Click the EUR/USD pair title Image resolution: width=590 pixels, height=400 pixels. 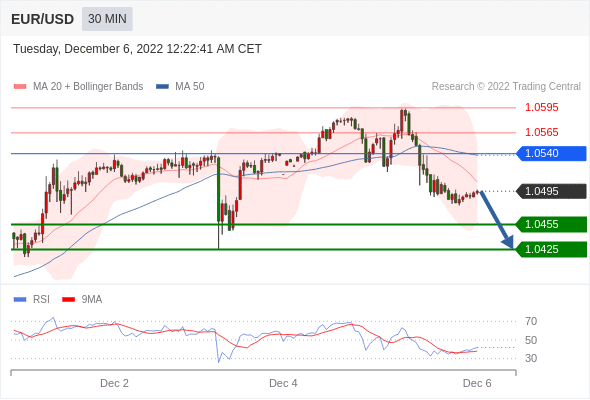point(43,19)
